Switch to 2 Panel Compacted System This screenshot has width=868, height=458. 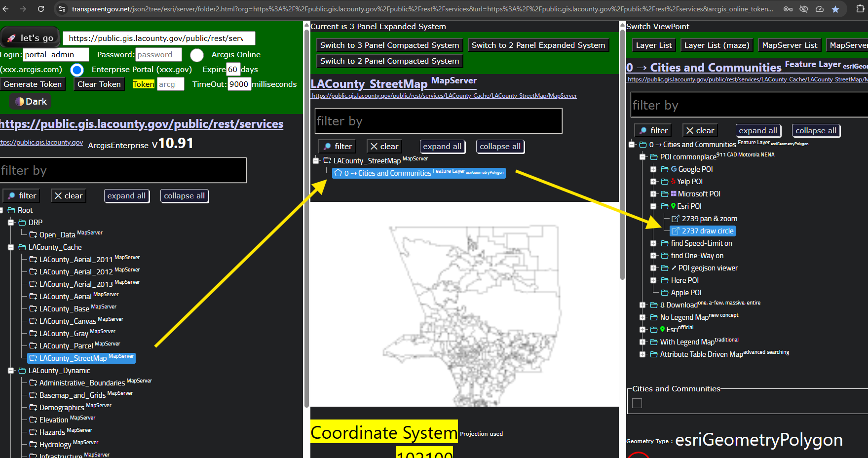[389, 61]
